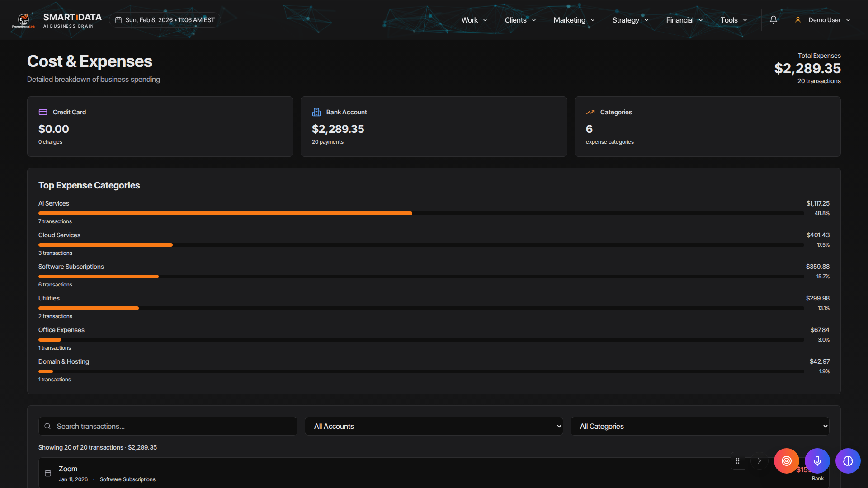Expand the Demo User account menu

823,20
